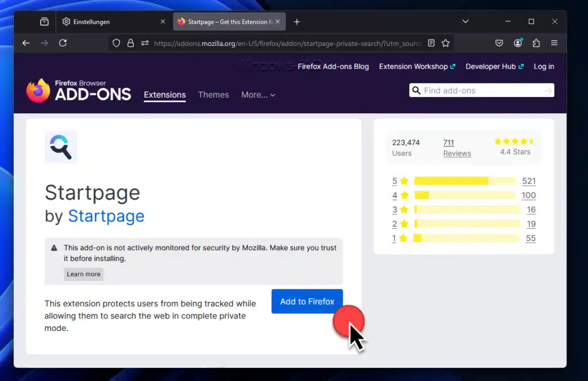Click the addons.mozilla.org URL field
This screenshot has height=381, width=588.
pos(288,44)
